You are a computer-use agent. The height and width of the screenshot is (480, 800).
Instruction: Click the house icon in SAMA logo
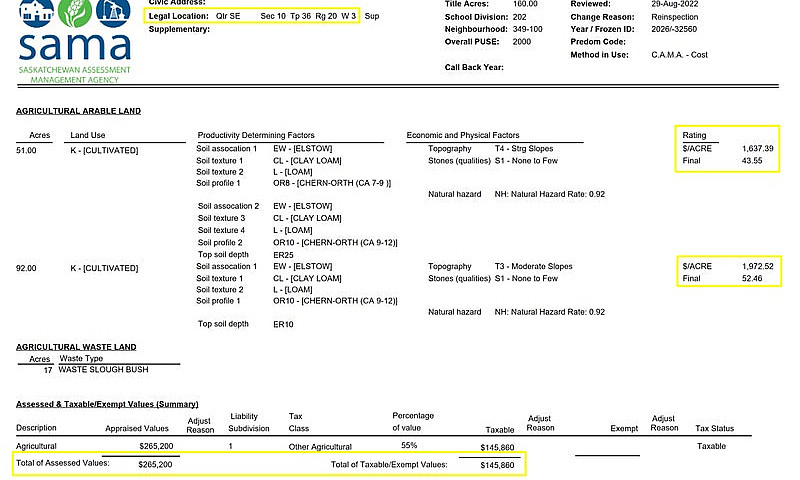coord(36,13)
